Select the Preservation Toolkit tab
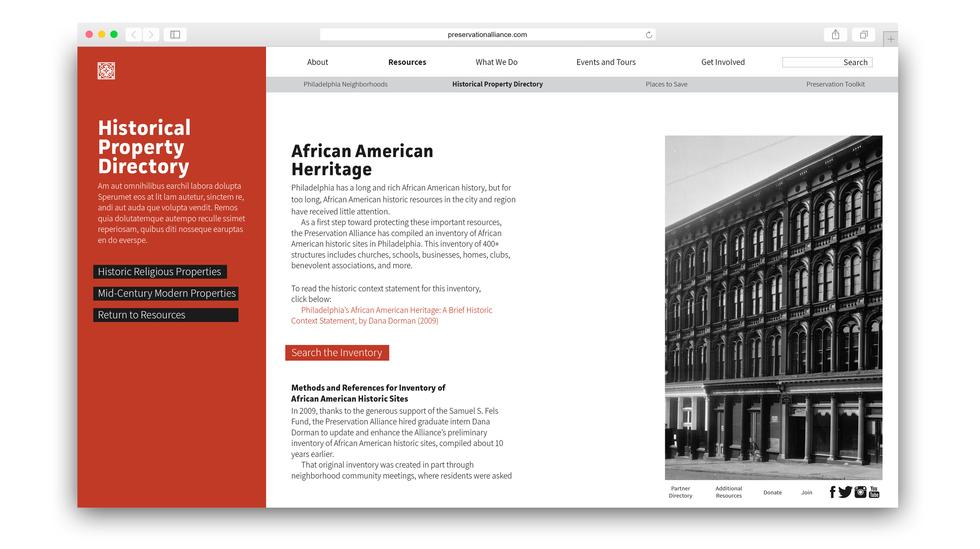The width and height of the screenshot is (980, 549). (x=835, y=84)
